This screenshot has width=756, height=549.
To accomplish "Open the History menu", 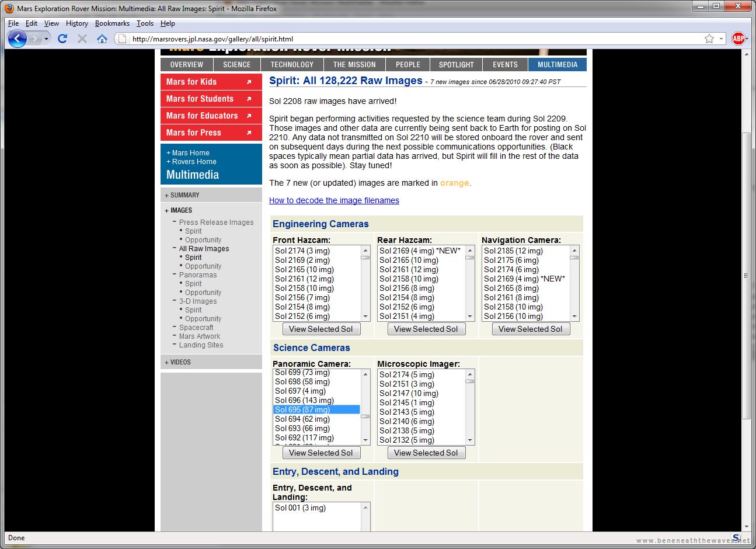I will pos(77,23).
